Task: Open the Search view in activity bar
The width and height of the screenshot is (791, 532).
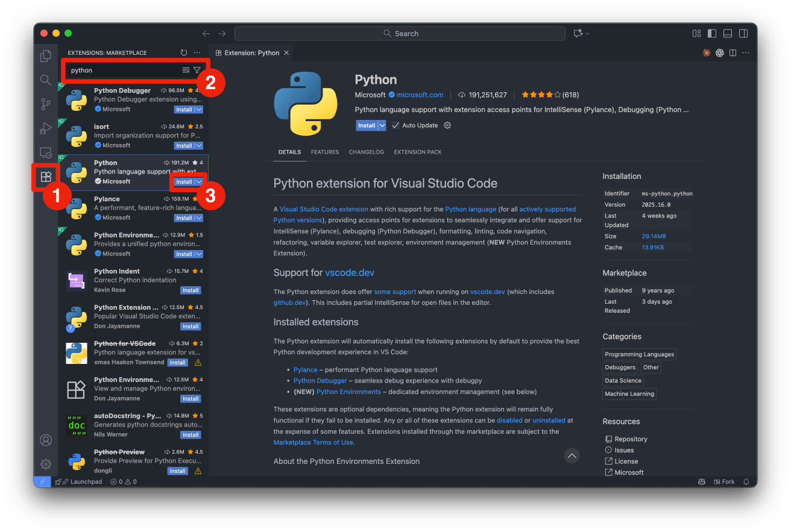Action: (x=46, y=80)
